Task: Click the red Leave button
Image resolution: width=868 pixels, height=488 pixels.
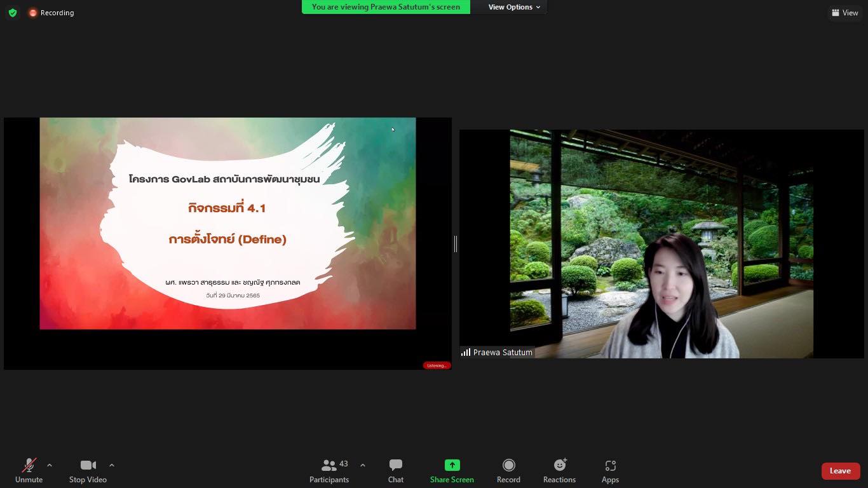Action: tap(840, 471)
